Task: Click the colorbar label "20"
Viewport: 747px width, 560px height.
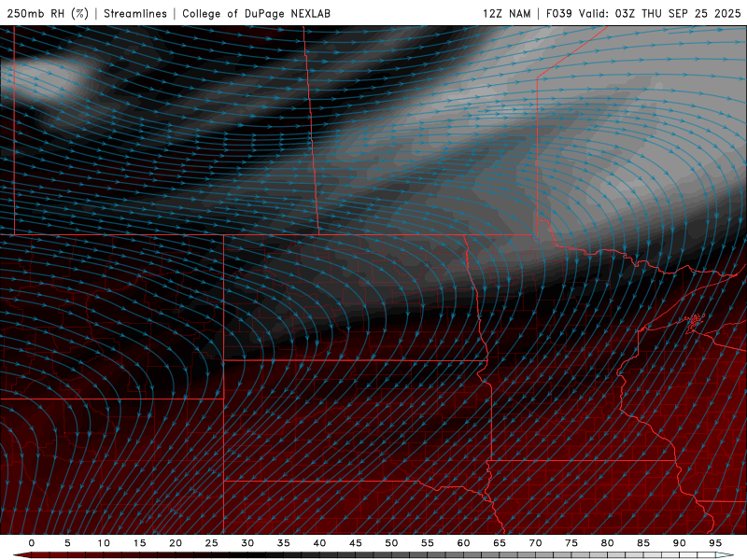Action: [x=176, y=543]
